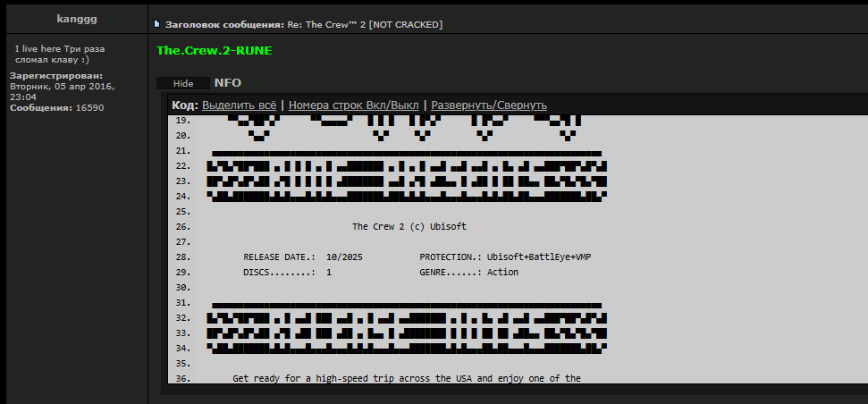
Task: Click line 36 text about high-speed trip
Action: coord(407,379)
